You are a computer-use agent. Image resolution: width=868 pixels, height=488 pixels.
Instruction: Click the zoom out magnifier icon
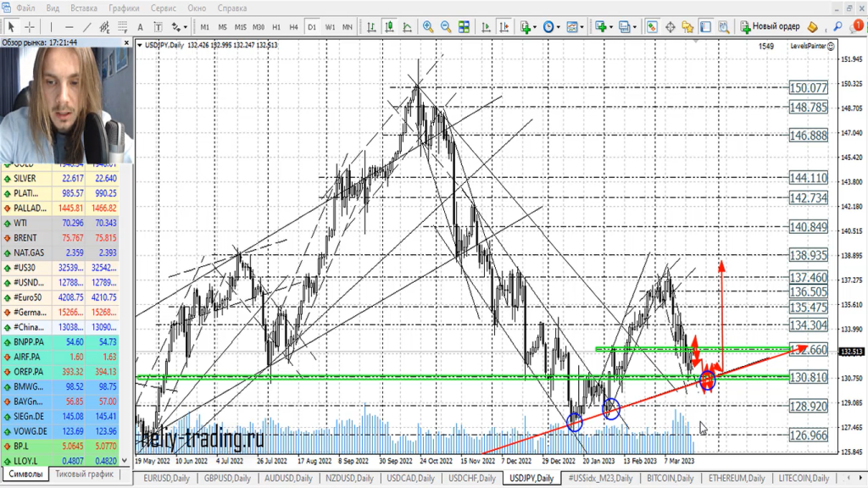pos(447,26)
